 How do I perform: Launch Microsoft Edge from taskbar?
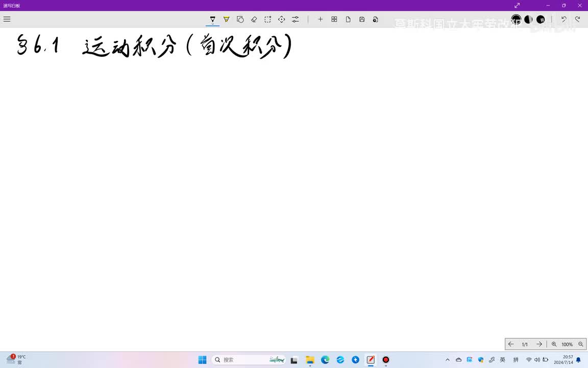coord(325,360)
